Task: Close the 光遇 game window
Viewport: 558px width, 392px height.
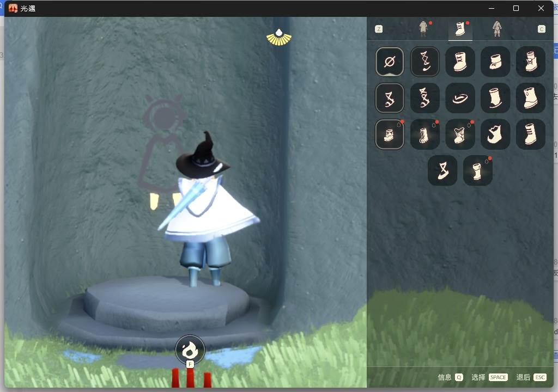Action: pyautogui.click(x=541, y=8)
